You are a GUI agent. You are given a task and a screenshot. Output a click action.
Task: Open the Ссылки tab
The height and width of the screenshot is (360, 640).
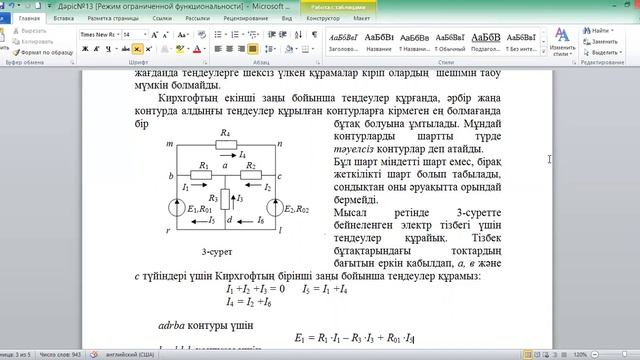[162, 18]
